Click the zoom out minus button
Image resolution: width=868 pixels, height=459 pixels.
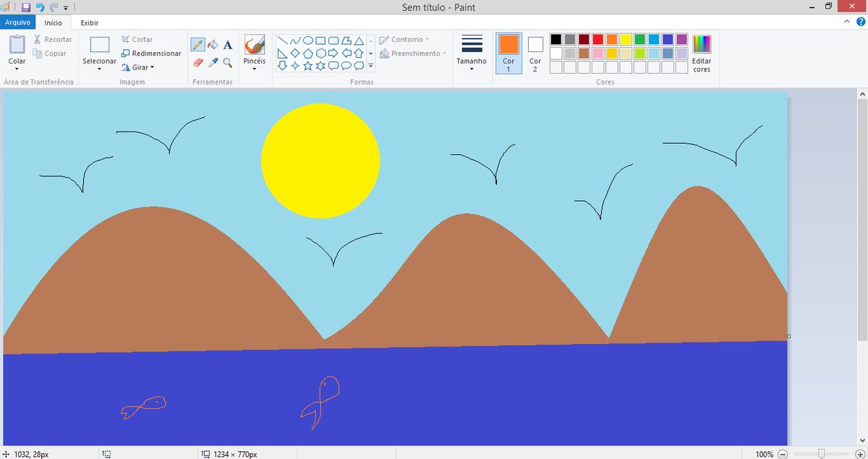782,454
